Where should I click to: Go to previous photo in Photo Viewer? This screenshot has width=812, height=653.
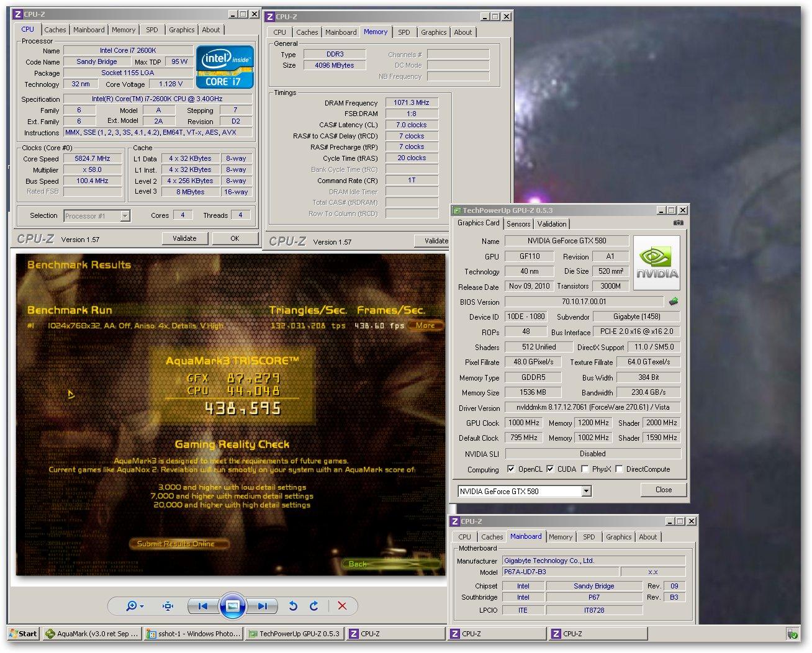tap(203, 606)
